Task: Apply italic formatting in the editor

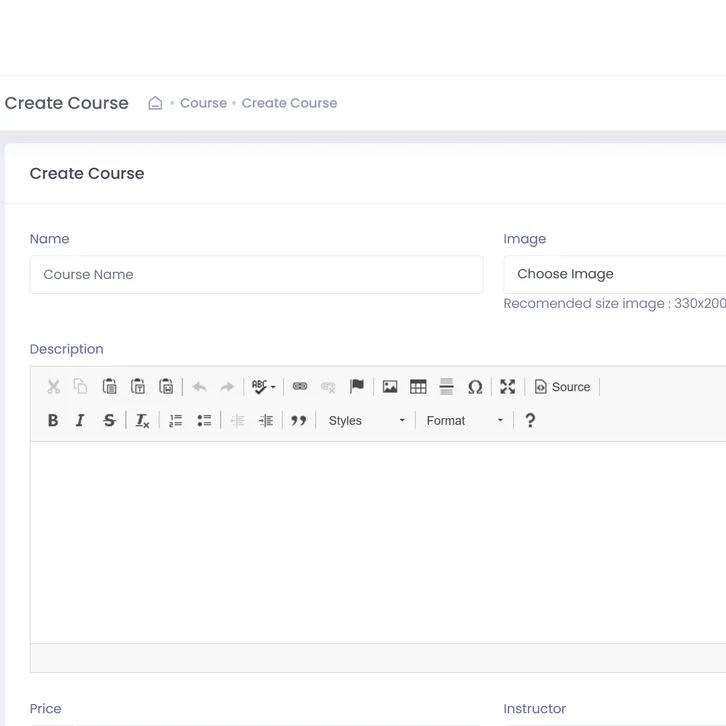Action: 81,421
